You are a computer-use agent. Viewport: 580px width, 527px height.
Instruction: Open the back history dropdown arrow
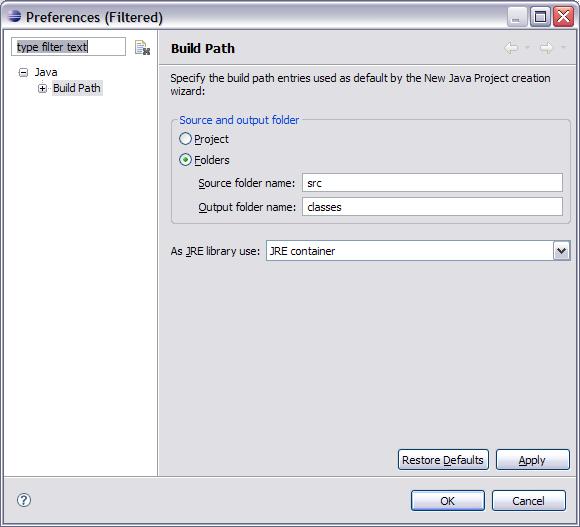click(x=527, y=48)
